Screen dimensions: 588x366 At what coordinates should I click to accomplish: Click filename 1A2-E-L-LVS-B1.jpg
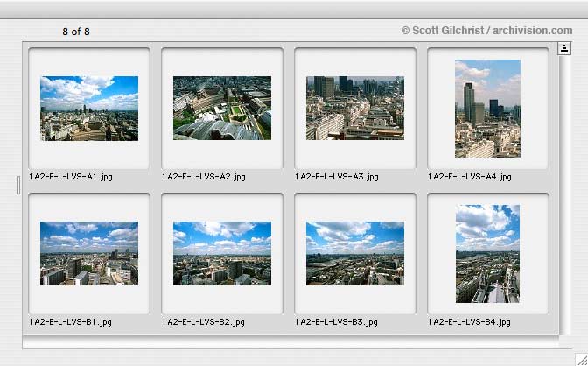tap(70, 321)
